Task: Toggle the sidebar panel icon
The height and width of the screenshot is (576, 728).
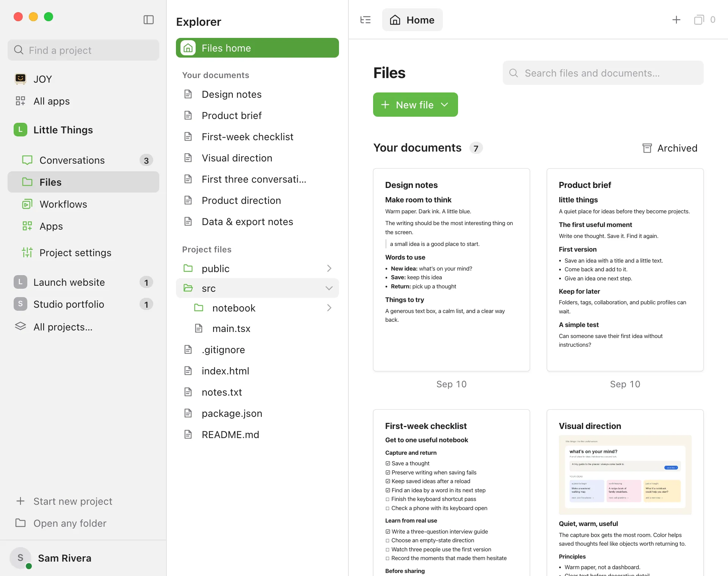Action: coord(149,20)
